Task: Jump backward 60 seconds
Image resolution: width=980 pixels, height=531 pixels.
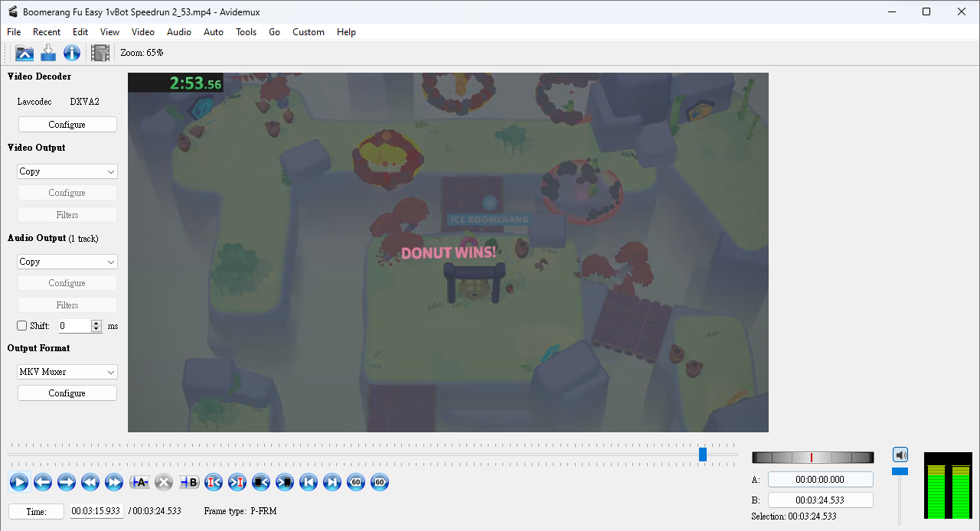Action: tap(356, 482)
